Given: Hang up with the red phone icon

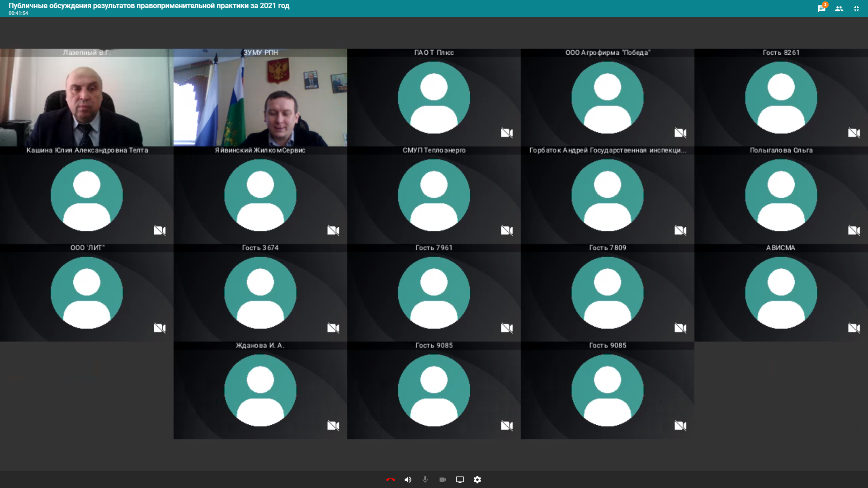Looking at the screenshot, I should (391, 479).
